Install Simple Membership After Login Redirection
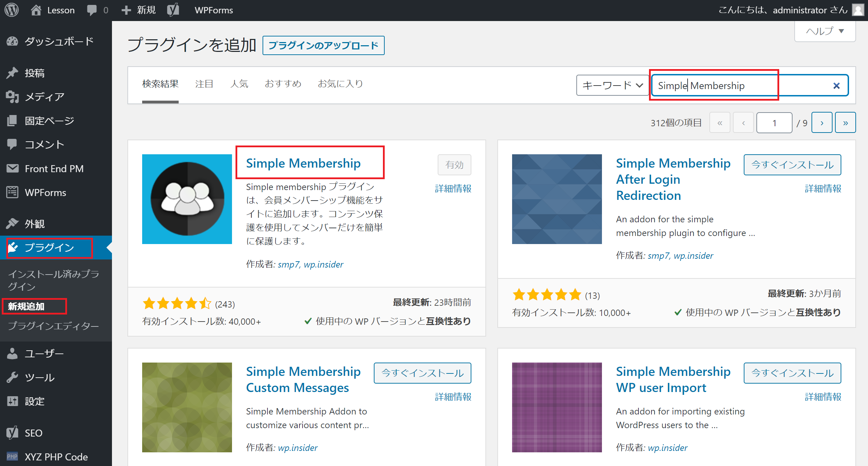The height and width of the screenshot is (466, 868). [x=792, y=165]
